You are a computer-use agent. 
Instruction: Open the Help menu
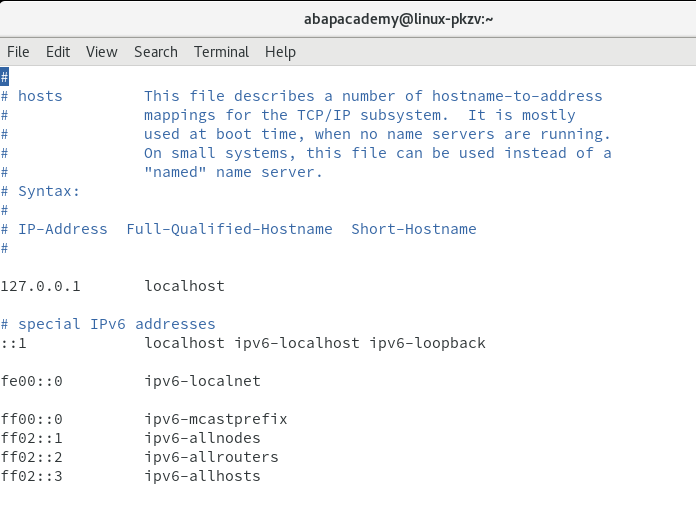[280, 52]
